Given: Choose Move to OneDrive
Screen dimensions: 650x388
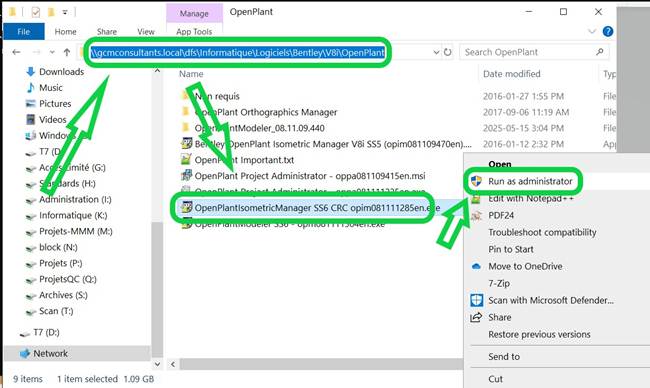Looking at the screenshot, I should tap(525, 267).
